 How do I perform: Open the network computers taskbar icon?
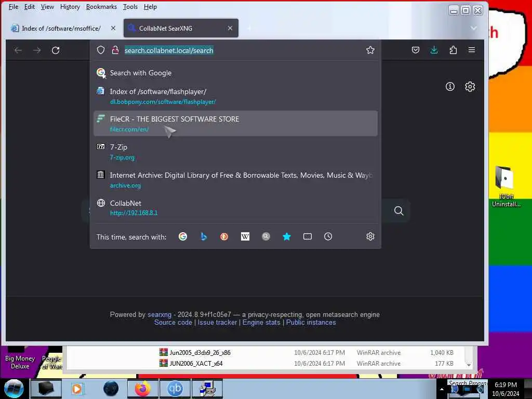tap(207, 389)
